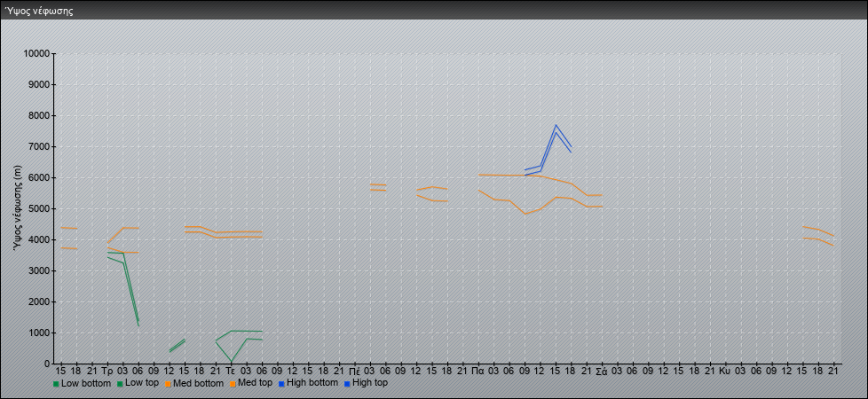Click the green Low top legend marker

[121, 384]
